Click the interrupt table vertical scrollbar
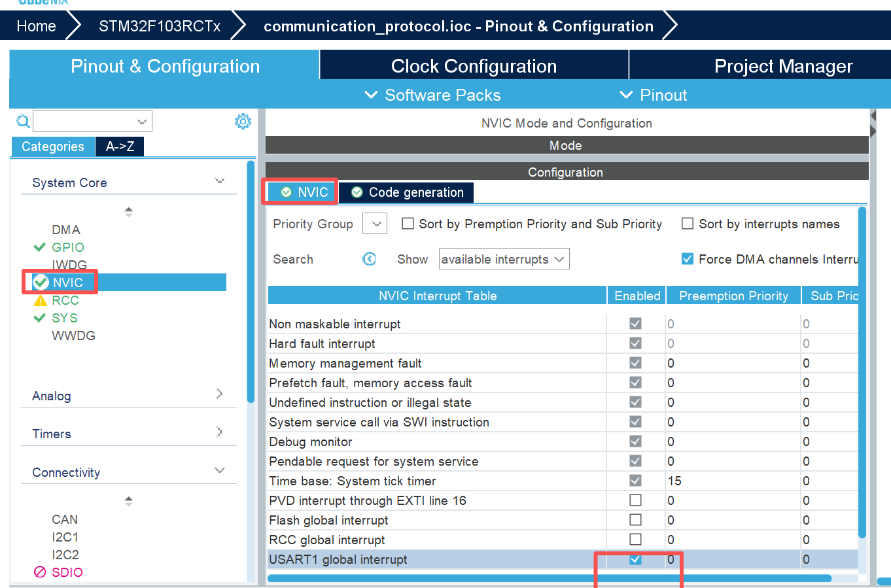891x588 pixels. (x=862, y=373)
